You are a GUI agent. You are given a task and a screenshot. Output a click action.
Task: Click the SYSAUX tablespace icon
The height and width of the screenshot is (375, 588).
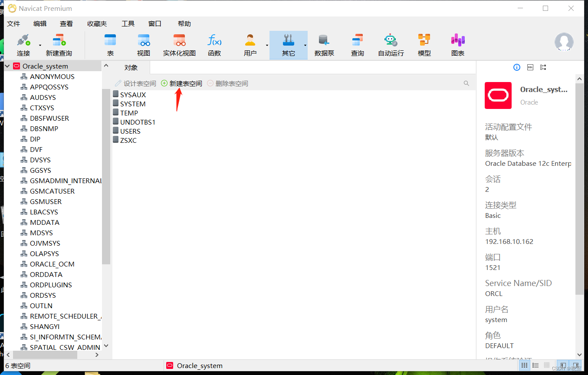pyautogui.click(x=116, y=94)
